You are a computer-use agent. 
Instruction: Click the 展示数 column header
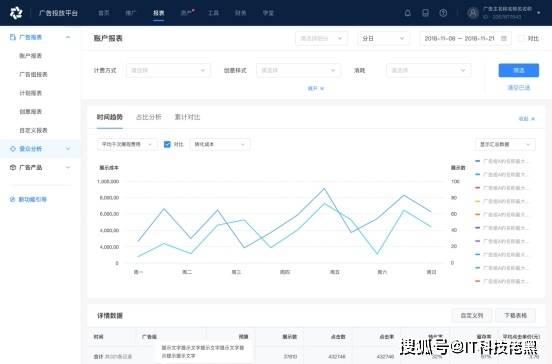point(290,337)
